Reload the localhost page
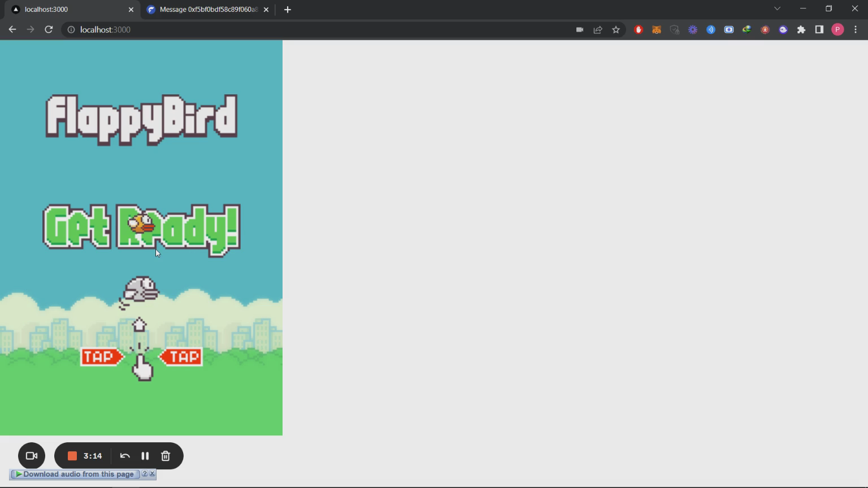868x488 pixels. [x=49, y=29]
